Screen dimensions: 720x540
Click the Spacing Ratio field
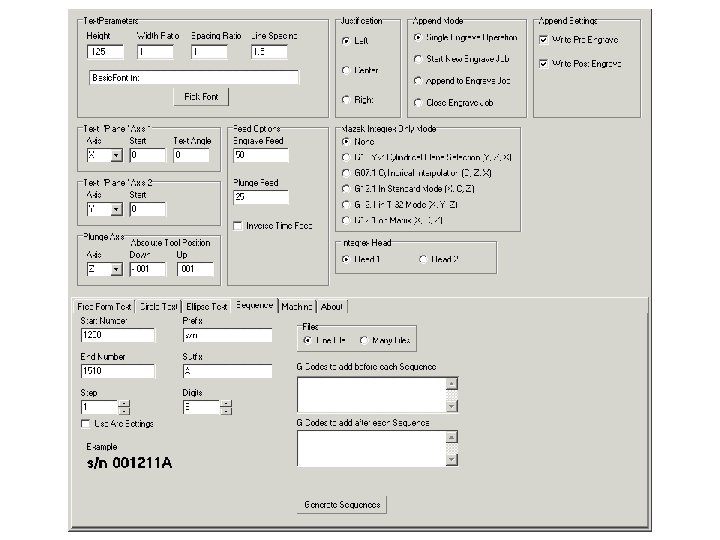pyautogui.click(x=209, y=52)
